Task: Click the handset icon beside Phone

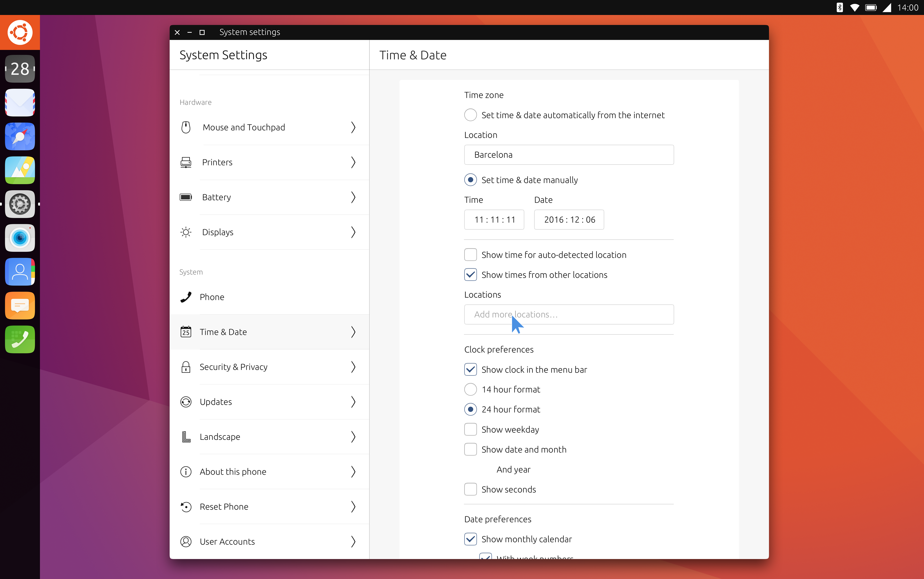Action: [186, 297]
